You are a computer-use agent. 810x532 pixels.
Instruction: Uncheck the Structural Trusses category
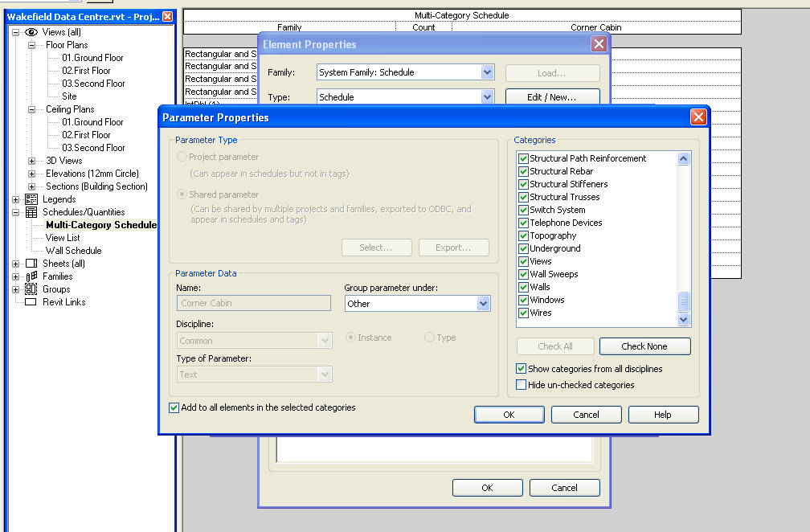(x=523, y=198)
